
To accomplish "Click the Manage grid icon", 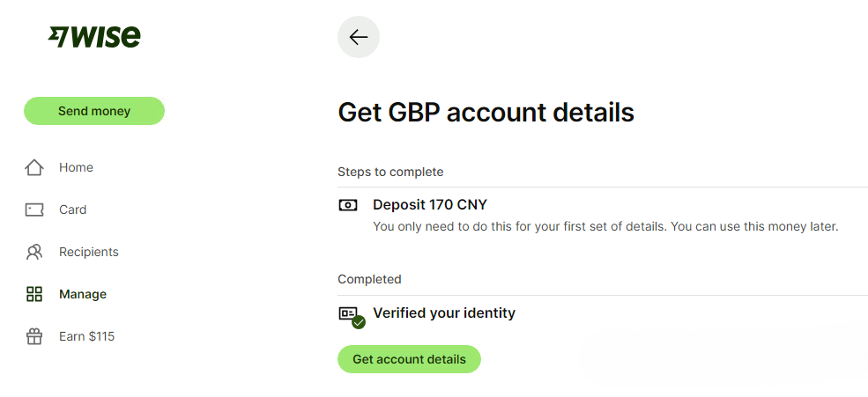I will tap(34, 294).
